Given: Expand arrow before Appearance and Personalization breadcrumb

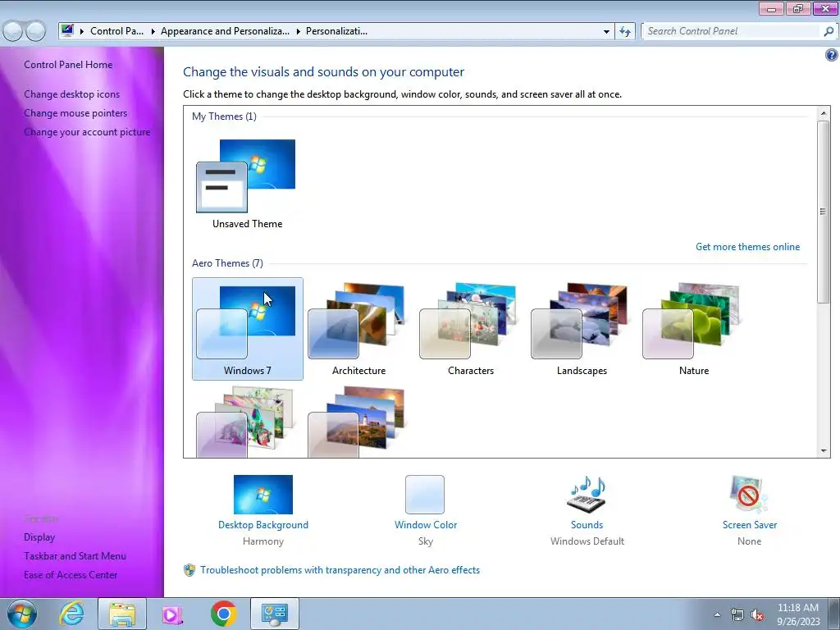Looking at the screenshot, I should coord(153,31).
